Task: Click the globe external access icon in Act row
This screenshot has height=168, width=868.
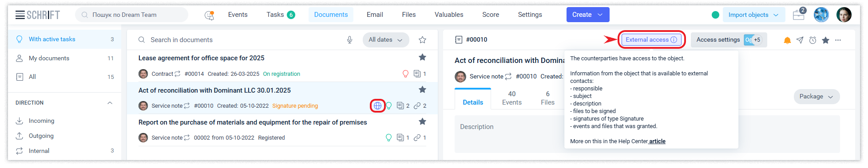Action: [377, 106]
